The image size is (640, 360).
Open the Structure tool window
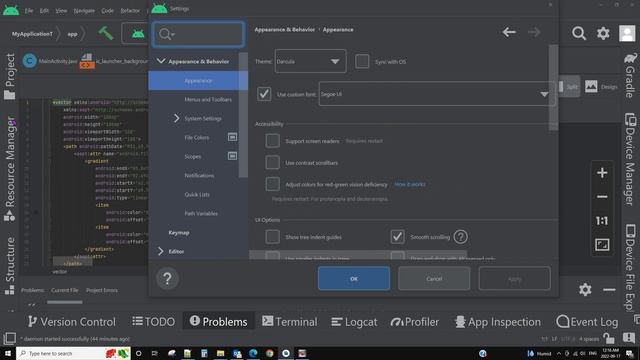10,265
